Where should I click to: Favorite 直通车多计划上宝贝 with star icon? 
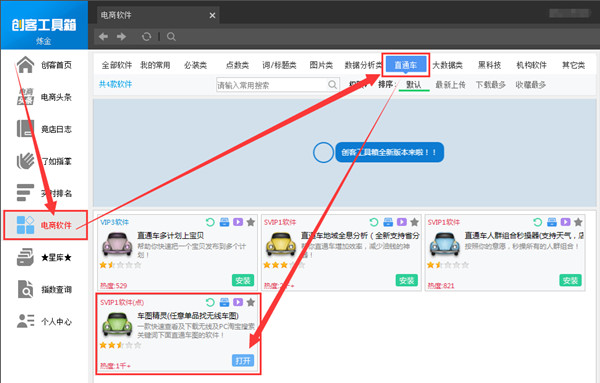pos(251,222)
